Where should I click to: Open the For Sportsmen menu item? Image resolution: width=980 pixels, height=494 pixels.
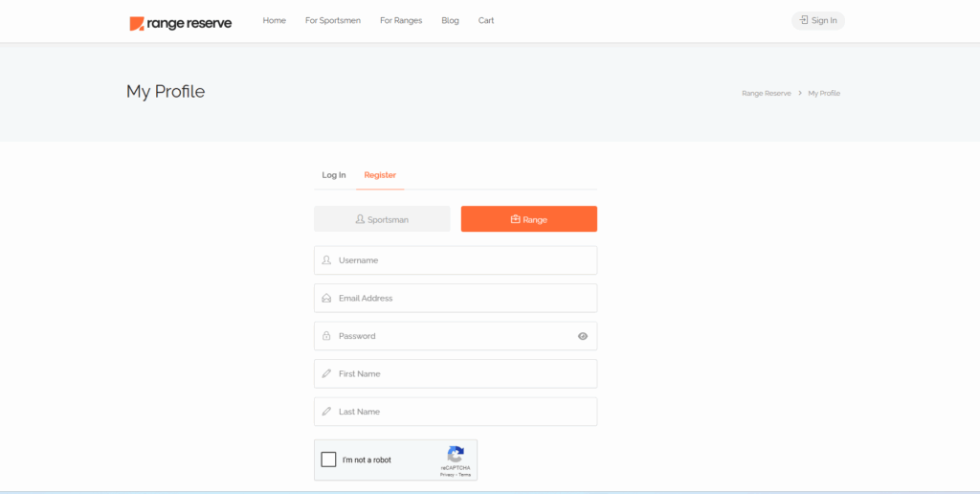click(x=333, y=20)
